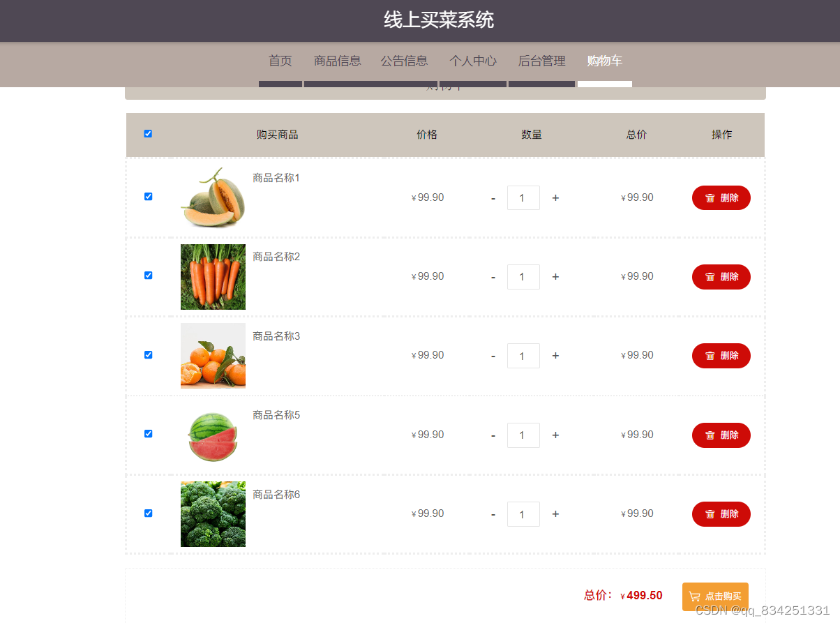Open the carrots image of 商品名称2
The image size is (840, 623).
(x=213, y=277)
